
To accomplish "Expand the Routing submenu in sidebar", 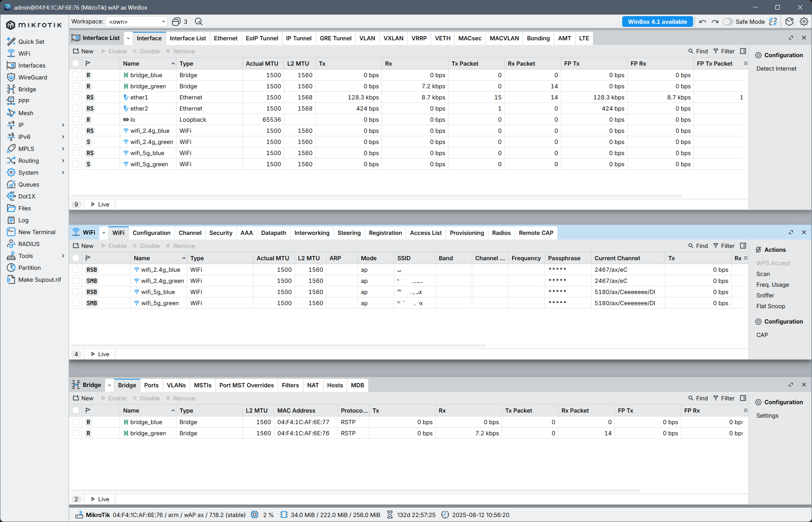I will [x=63, y=160].
